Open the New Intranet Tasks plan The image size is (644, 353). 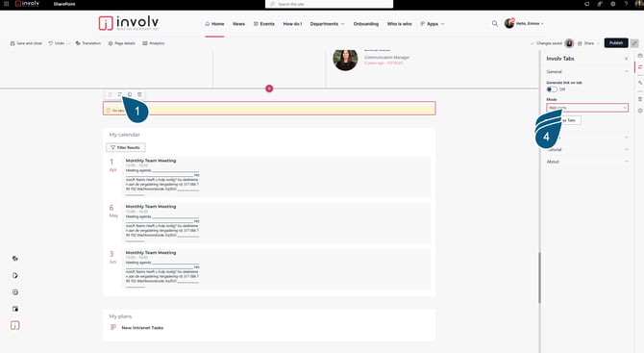142,328
